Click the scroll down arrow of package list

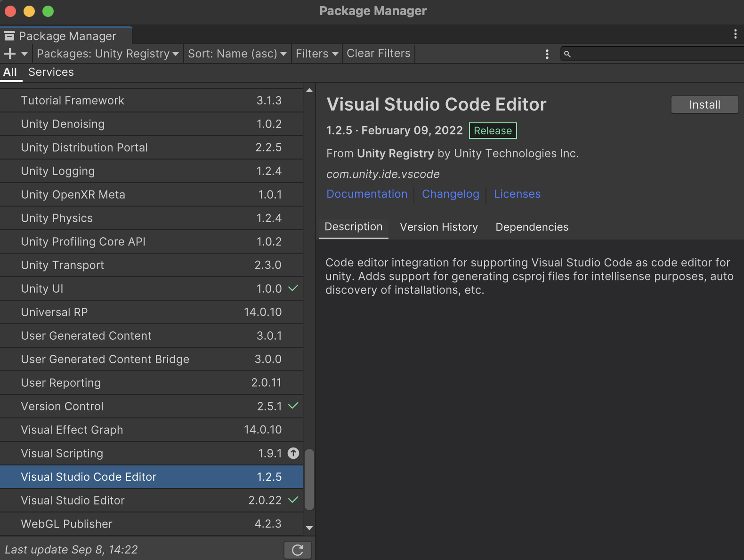coord(309,528)
